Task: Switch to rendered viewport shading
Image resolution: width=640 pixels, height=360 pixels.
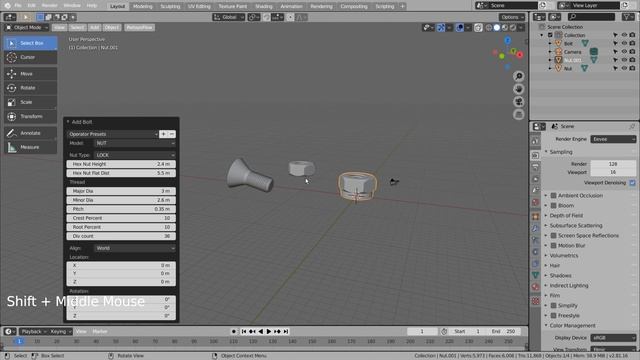Action: pos(513,27)
